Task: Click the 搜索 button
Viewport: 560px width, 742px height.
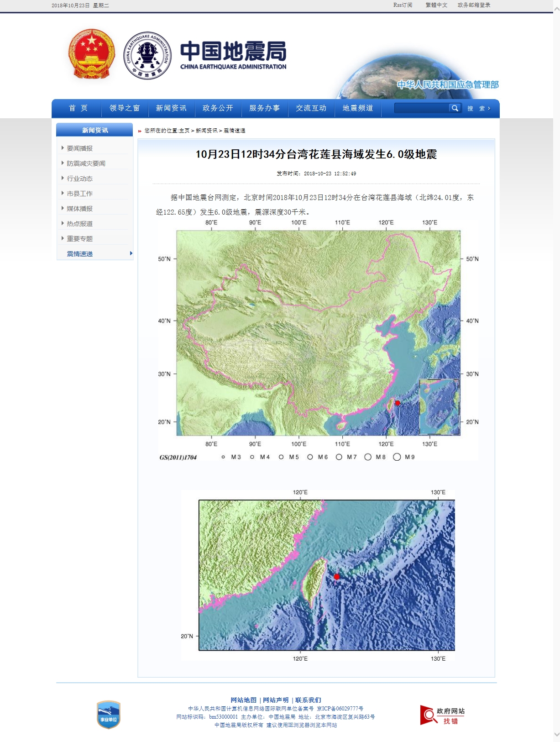Action: point(479,109)
